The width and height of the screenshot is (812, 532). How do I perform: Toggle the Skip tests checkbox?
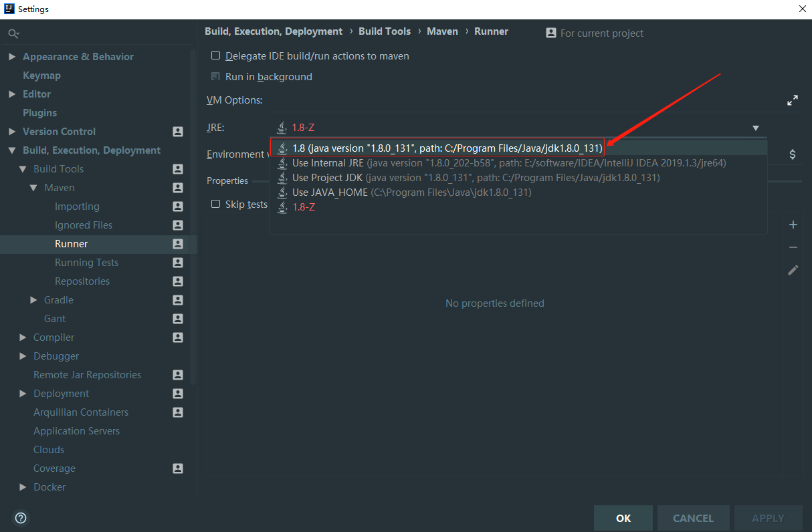click(x=215, y=204)
